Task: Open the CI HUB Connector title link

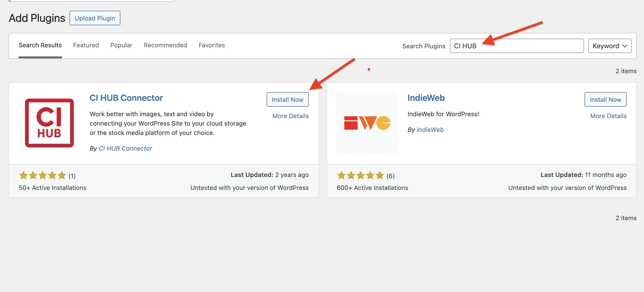Action: (x=126, y=98)
